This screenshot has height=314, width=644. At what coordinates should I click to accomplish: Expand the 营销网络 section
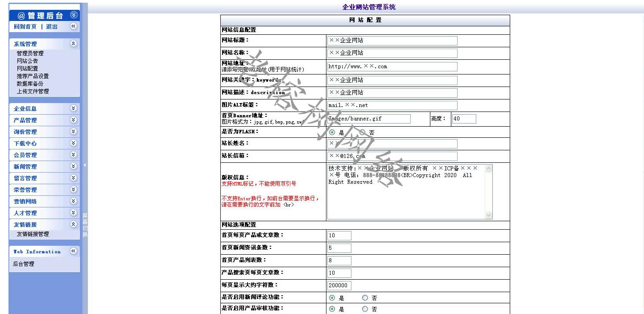tap(74, 201)
